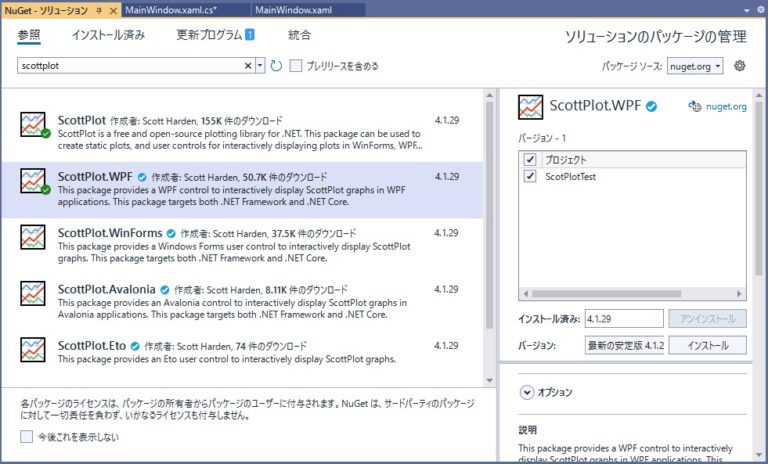Clear the scottplot search text with X

[249, 66]
